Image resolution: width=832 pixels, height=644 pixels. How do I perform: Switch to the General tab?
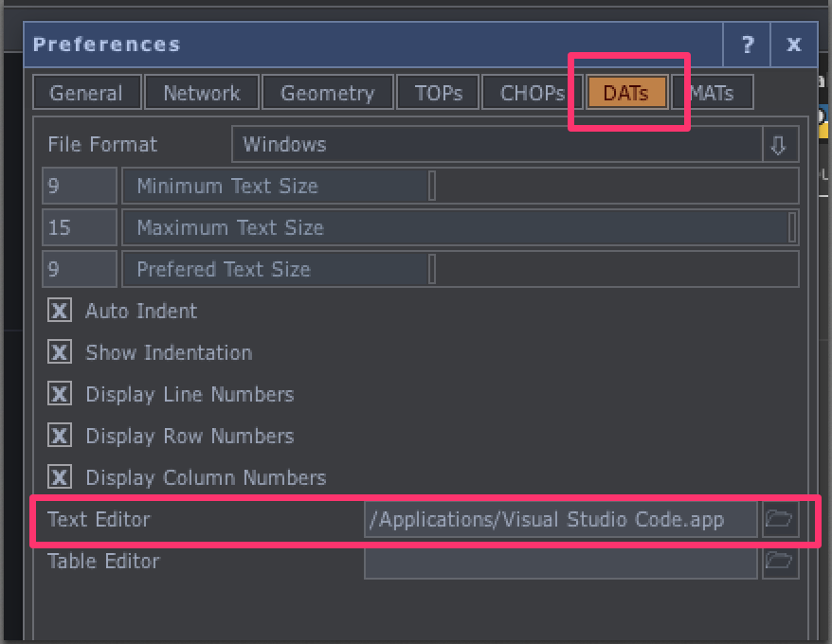pyautogui.click(x=86, y=93)
